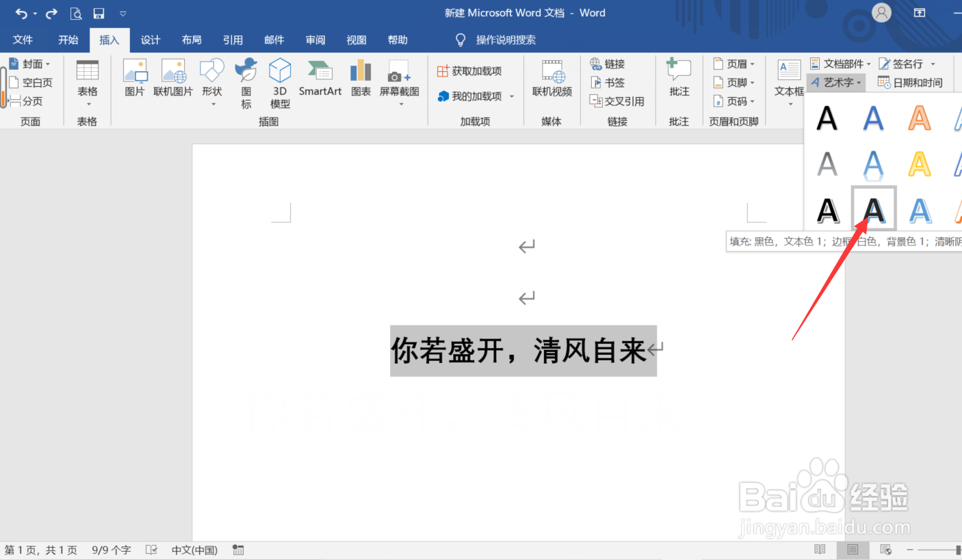This screenshot has width=962, height=560.
Task: Save the document with the floppy disk icon
Action: pyautogui.click(x=99, y=13)
